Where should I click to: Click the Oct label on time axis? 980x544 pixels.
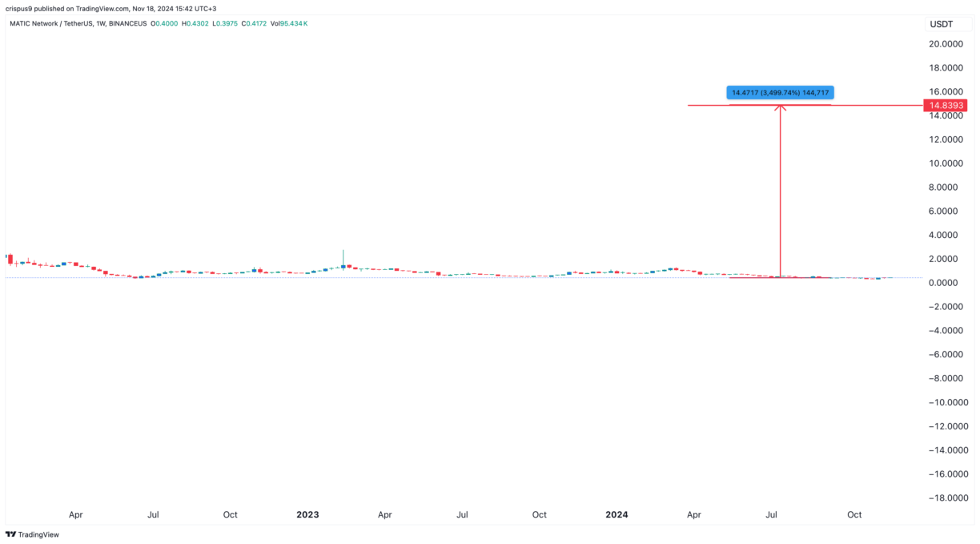click(x=854, y=514)
